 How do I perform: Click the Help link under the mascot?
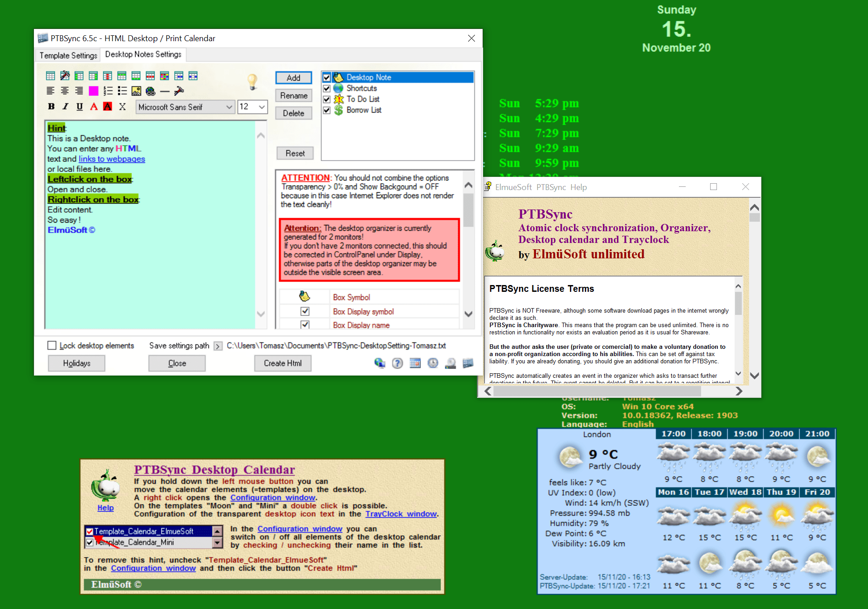click(x=105, y=508)
